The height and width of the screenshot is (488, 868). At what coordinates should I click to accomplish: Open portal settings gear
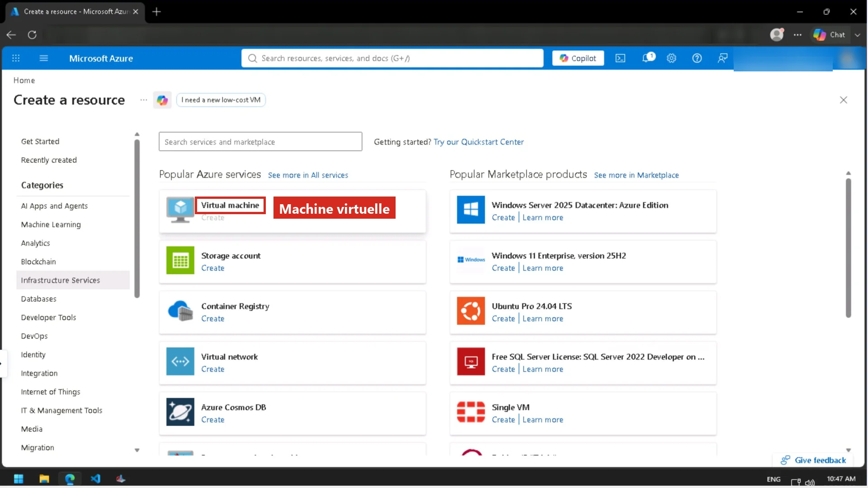(671, 58)
